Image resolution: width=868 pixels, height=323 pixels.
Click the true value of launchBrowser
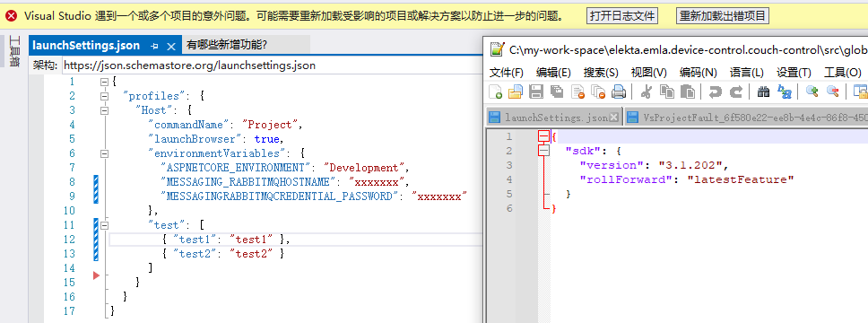coord(267,139)
